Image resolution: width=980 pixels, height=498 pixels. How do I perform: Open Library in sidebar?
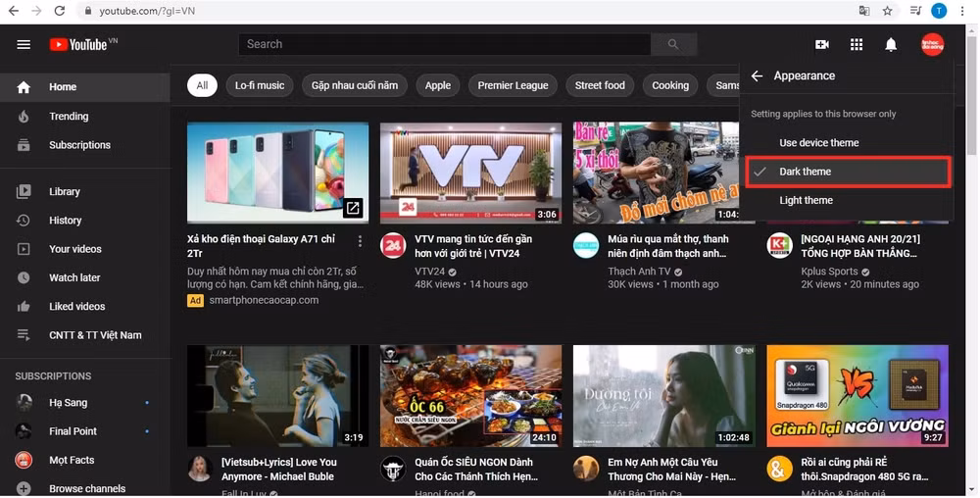(84, 191)
